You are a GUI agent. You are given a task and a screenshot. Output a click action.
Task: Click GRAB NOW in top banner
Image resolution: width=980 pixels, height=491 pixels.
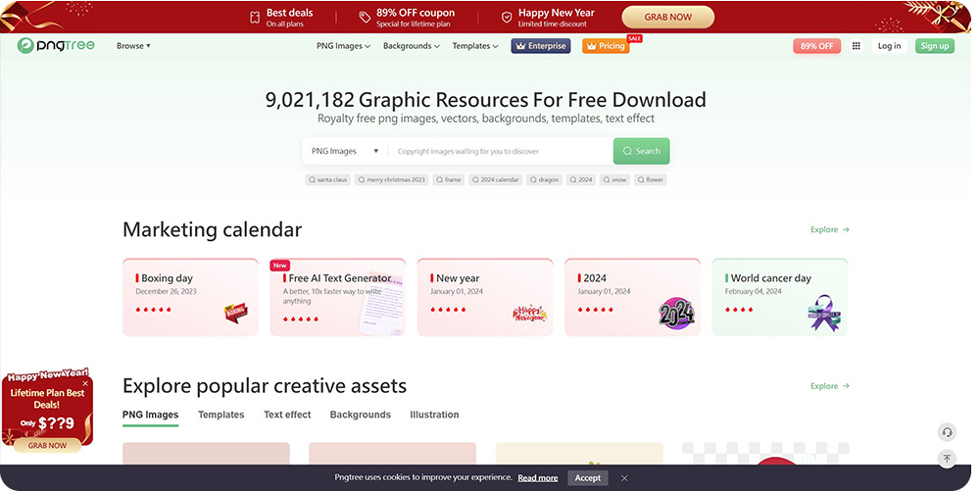667,18
